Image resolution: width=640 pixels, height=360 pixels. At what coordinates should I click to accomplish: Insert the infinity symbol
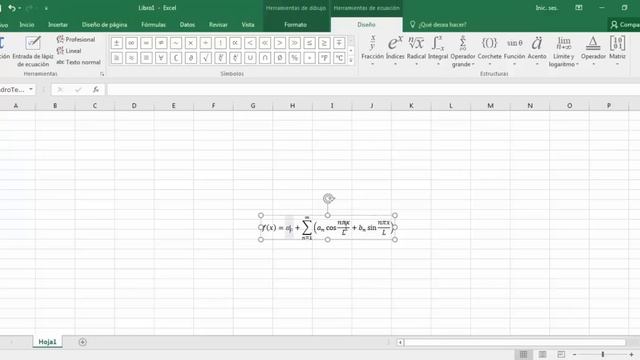tap(131, 43)
